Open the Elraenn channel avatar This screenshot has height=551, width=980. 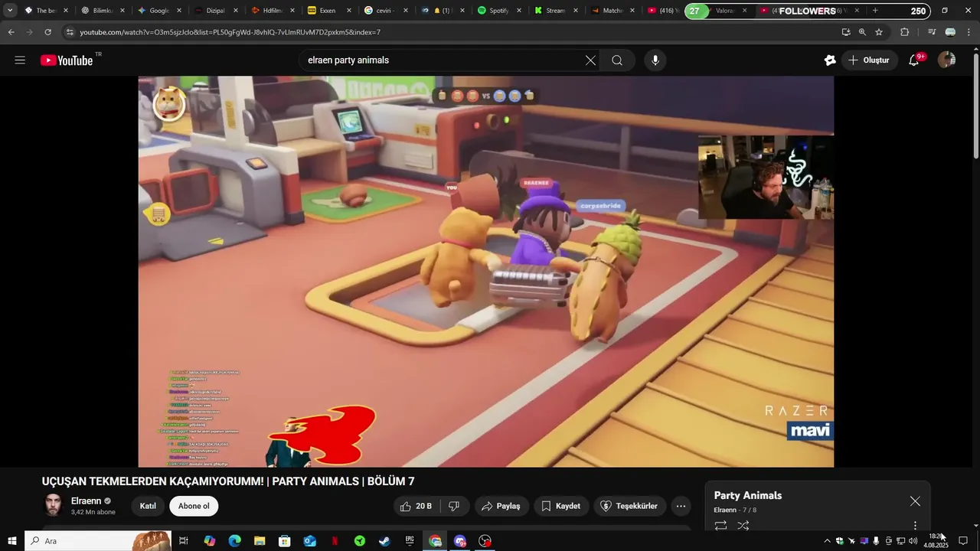[x=53, y=506]
